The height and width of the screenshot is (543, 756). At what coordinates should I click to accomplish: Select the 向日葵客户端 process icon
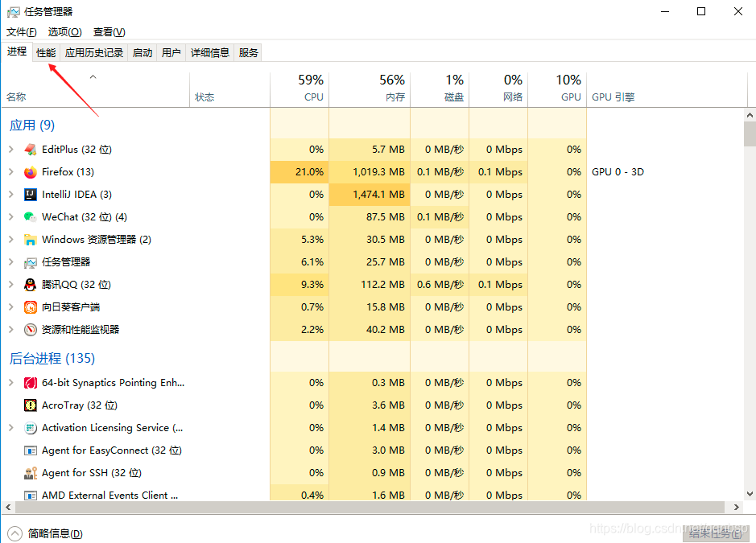coord(31,306)
